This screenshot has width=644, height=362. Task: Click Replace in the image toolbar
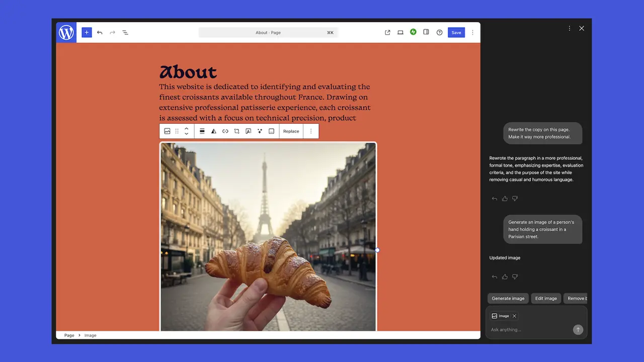[x=291, y=131]
